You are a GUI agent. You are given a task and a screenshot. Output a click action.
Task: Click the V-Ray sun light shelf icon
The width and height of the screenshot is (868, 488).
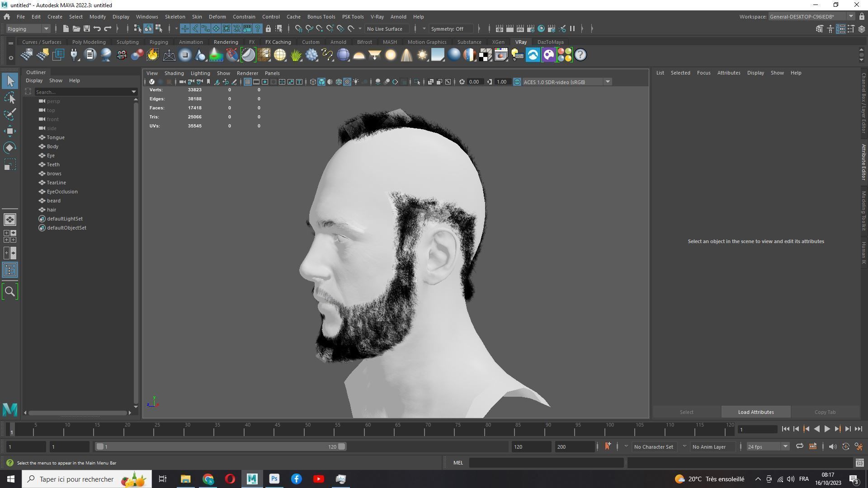422,55
